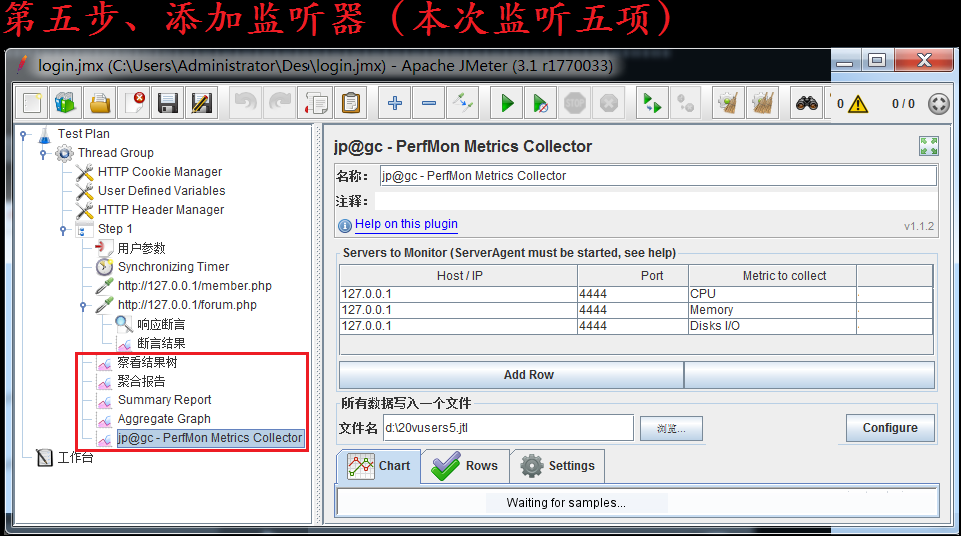Click the Metric to collect column header
The width and height of the screenshot is (961, 536).
tap(772, 276)
